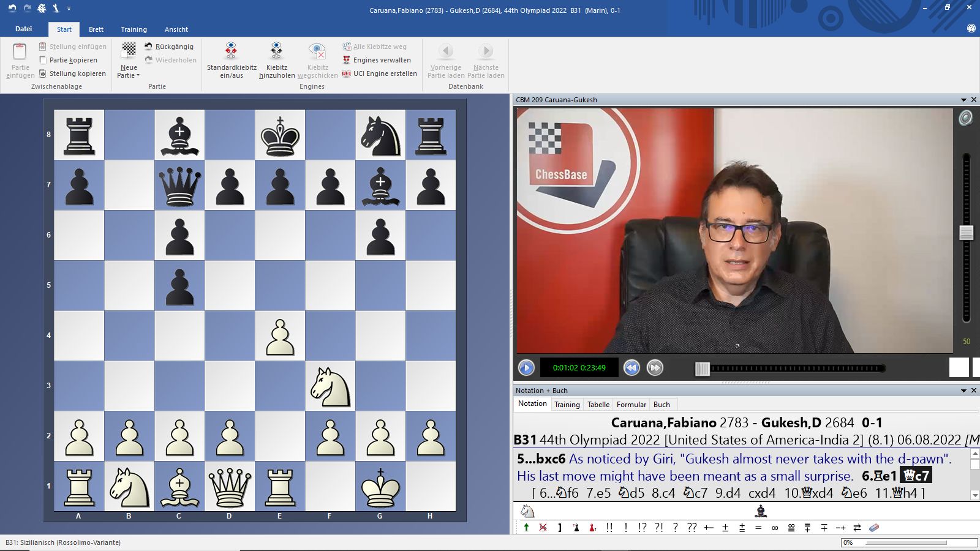980x551 pixels.
Task: Create a UCI Engine
Action: 380,73
